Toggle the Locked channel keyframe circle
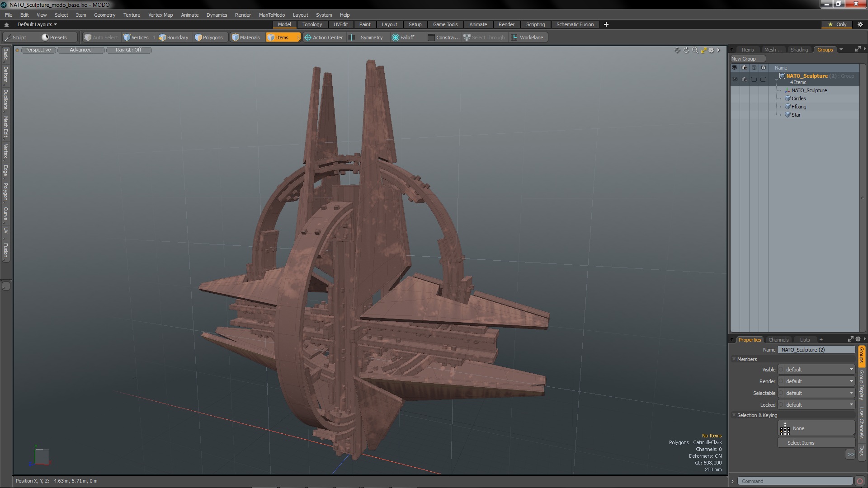The image size is (868, 488). tap(781, 405)
